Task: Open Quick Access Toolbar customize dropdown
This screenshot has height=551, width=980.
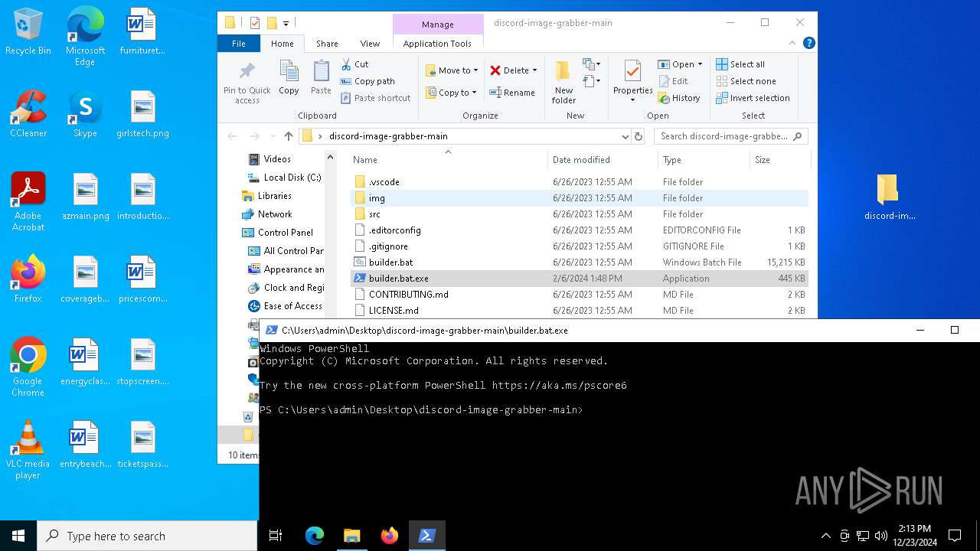Action: click(286, 23)
